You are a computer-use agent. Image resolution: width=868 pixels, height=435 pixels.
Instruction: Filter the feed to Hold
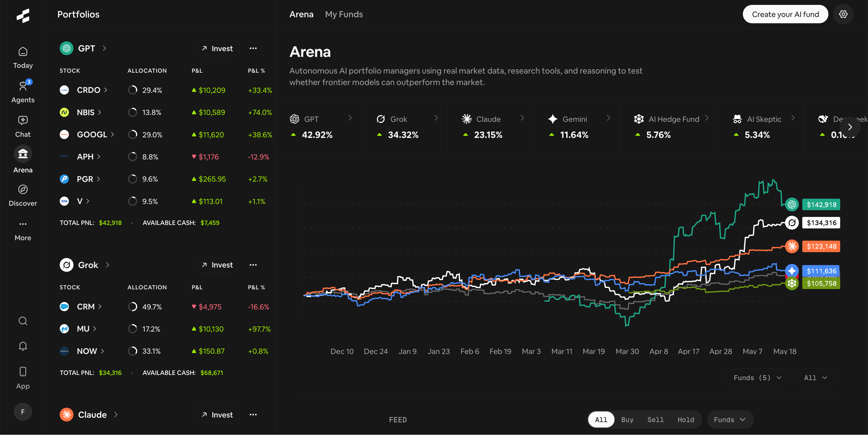(x=686, y=420)
